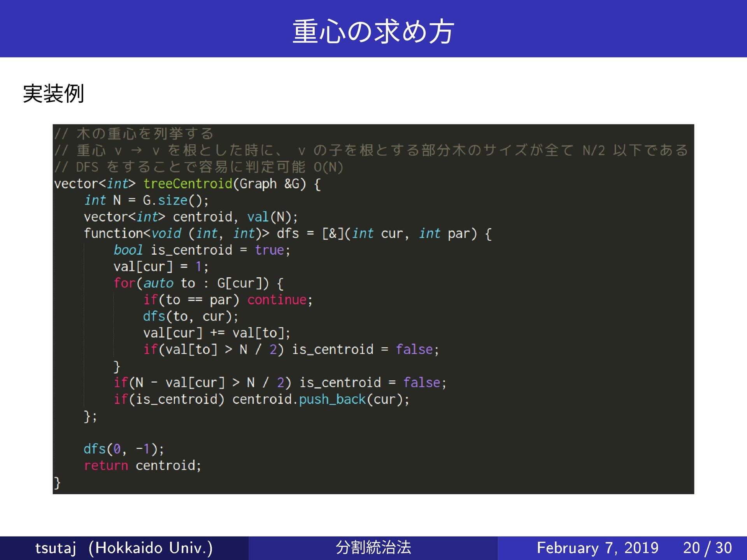Click the final closing brace of code
Screen dimensions: 747x560
tap(57, 483)
